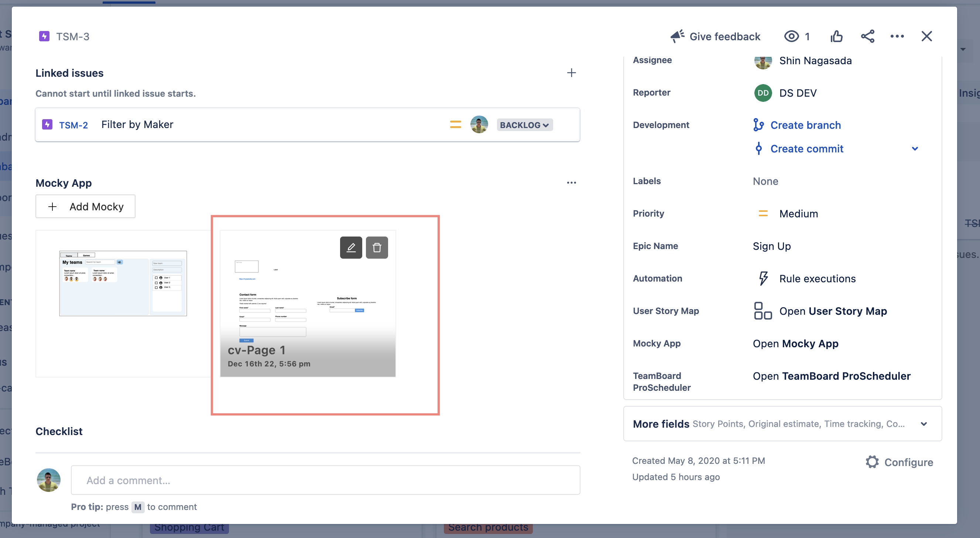The height and width of the screenshot is (538, 980).
Task: Open the issue actions ellipsis menu in header
Action: [x=897, y=37]
